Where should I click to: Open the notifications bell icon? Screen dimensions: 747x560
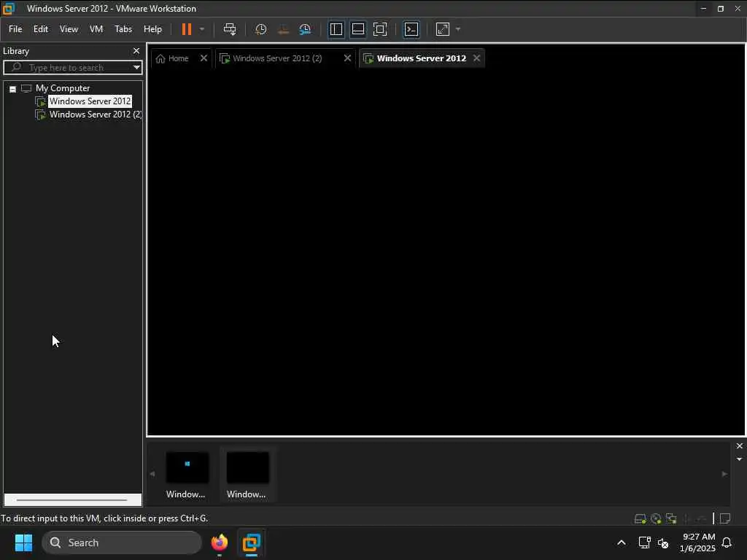727,542
